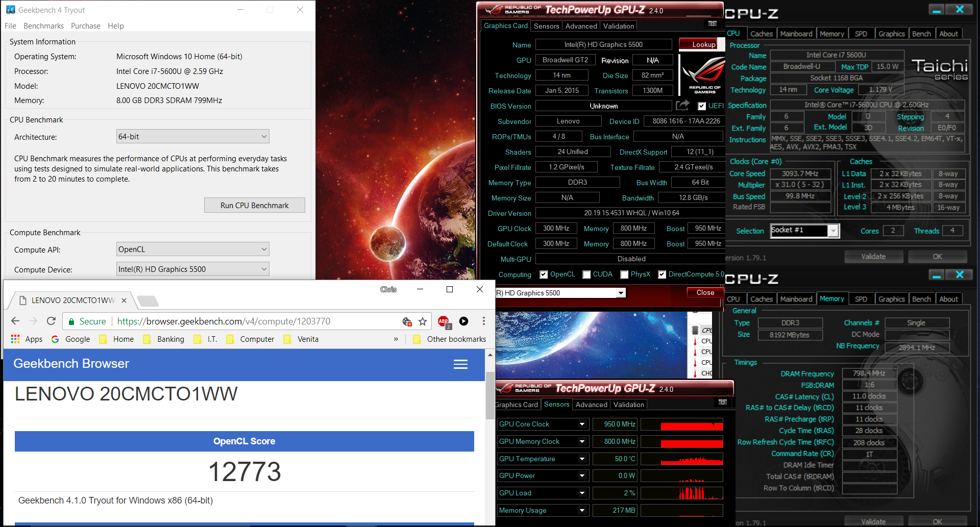Toggle the CUDA computing checkbox
The width and height of the screenshot is (980, 527).
click(x=586, y=274)
